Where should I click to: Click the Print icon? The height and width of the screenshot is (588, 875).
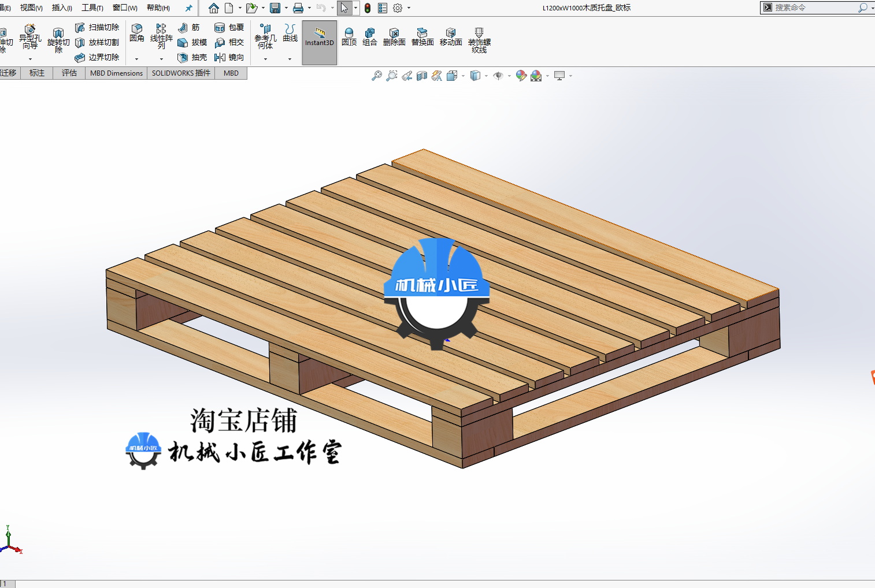pos(298,8)
